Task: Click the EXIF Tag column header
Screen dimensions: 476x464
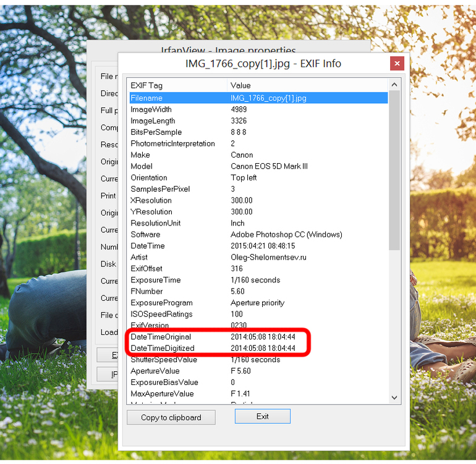Action: click(178, 85)
